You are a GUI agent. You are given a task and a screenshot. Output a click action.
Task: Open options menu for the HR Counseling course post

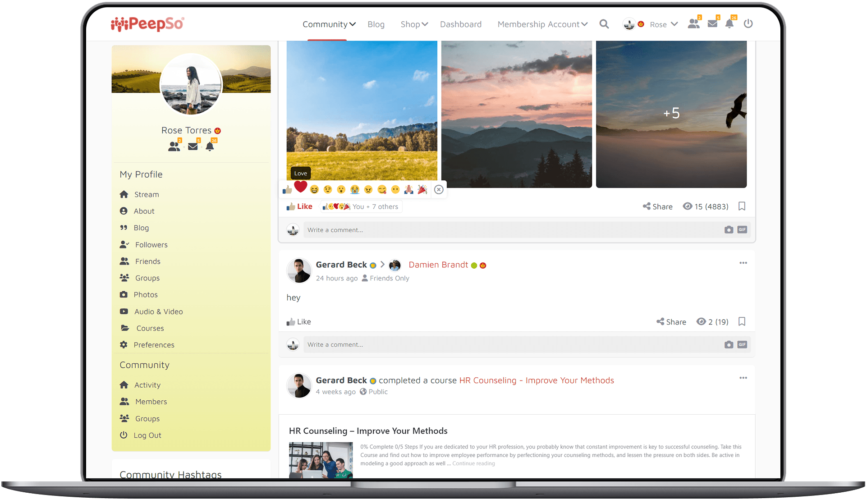tap(743, 378)
